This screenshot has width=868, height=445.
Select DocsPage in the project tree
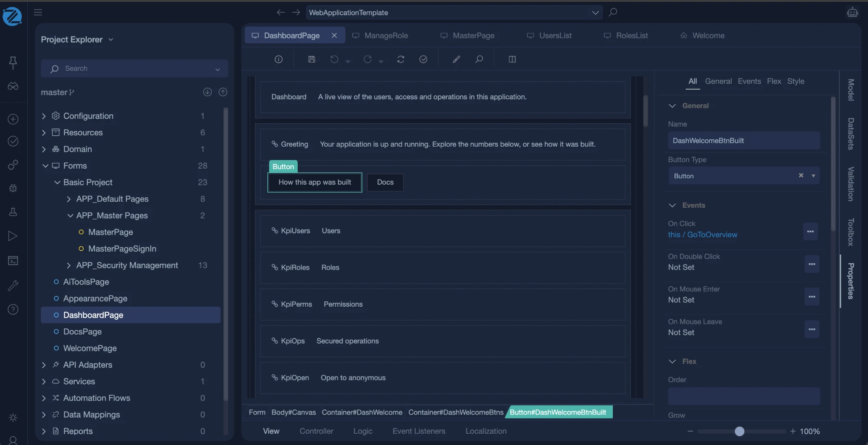pyautogui.click(x=82, y=332)
